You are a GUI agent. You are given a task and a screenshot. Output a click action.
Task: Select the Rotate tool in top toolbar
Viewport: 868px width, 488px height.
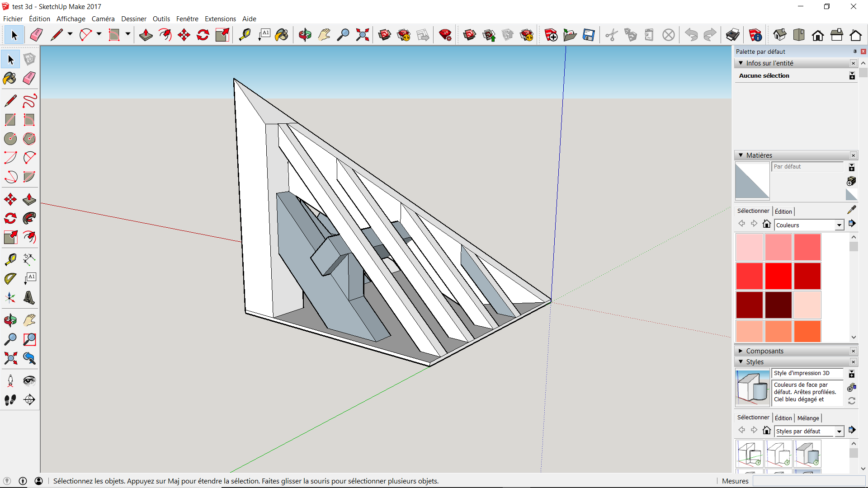(x=203, y=35)
